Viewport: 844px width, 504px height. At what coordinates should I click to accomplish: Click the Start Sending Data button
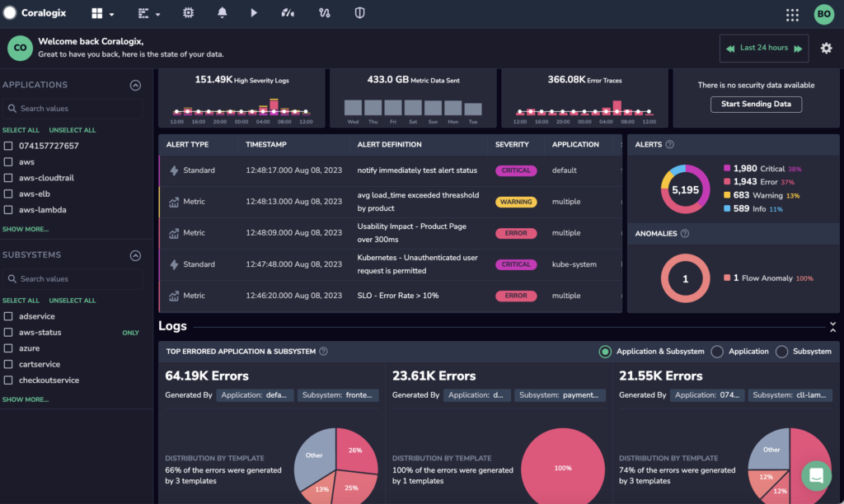point(756,104)
